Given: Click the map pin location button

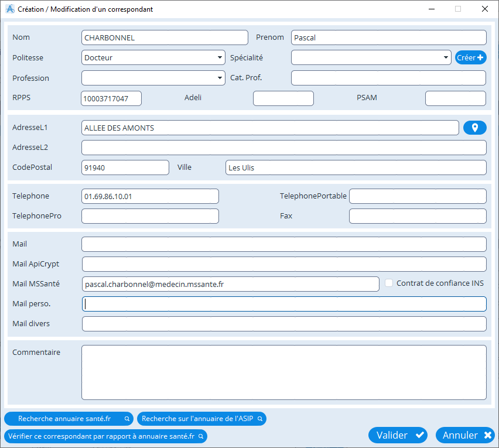Looking at the screenshot, I should coord(474,128).
